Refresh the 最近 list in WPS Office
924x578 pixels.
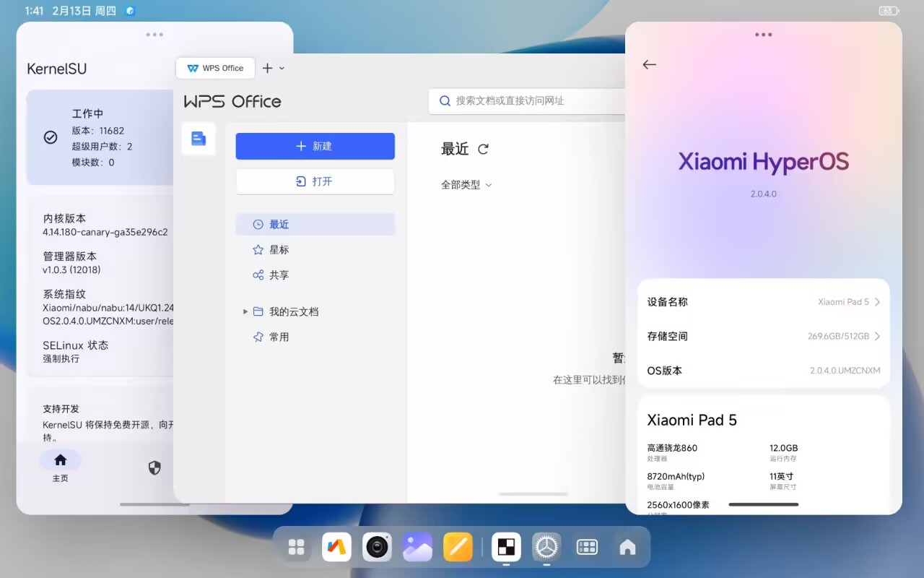(x=484, y=149)
